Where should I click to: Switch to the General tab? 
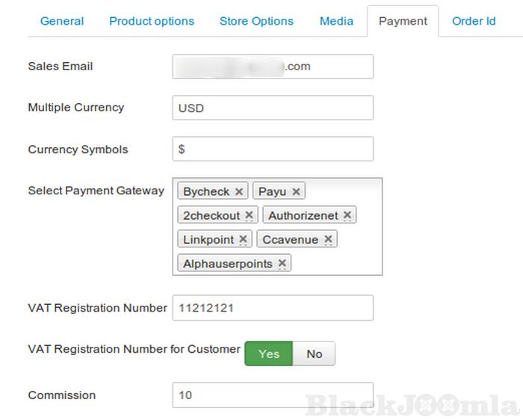(62, 21)
